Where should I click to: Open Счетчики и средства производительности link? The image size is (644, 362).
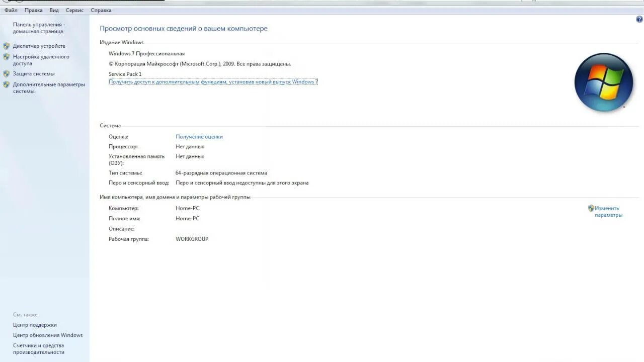click(x=39, y=349)
